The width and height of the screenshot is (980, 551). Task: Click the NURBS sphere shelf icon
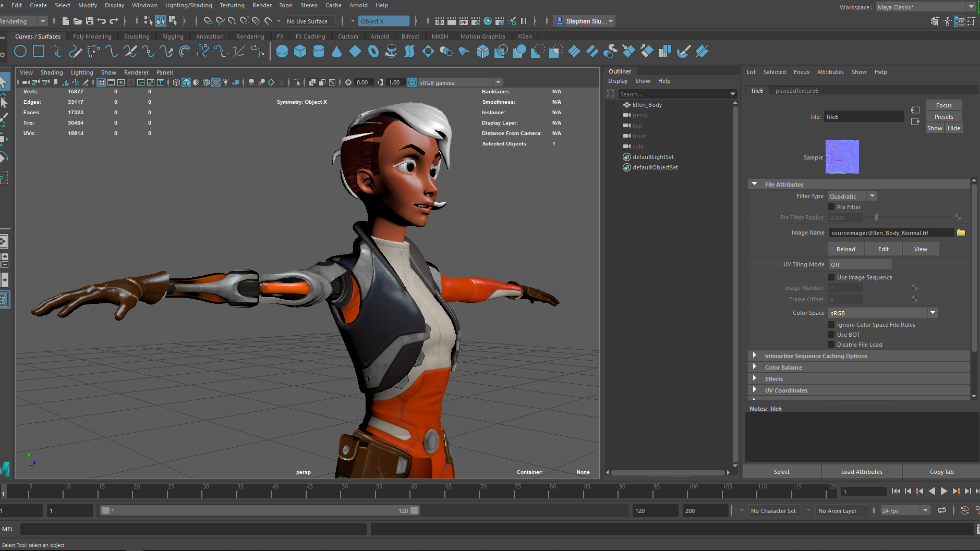[282, 51]
